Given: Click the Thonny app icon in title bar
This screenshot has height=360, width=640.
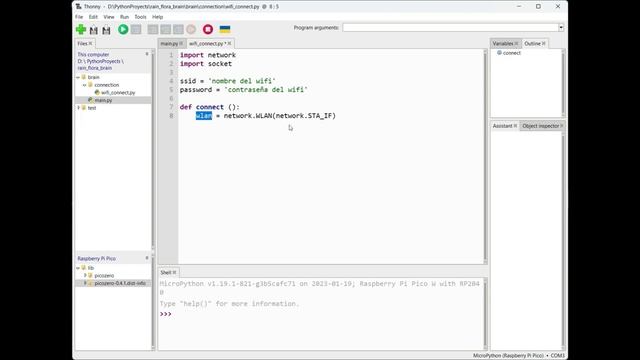Looking at the screenshot, I should point(78,7).
